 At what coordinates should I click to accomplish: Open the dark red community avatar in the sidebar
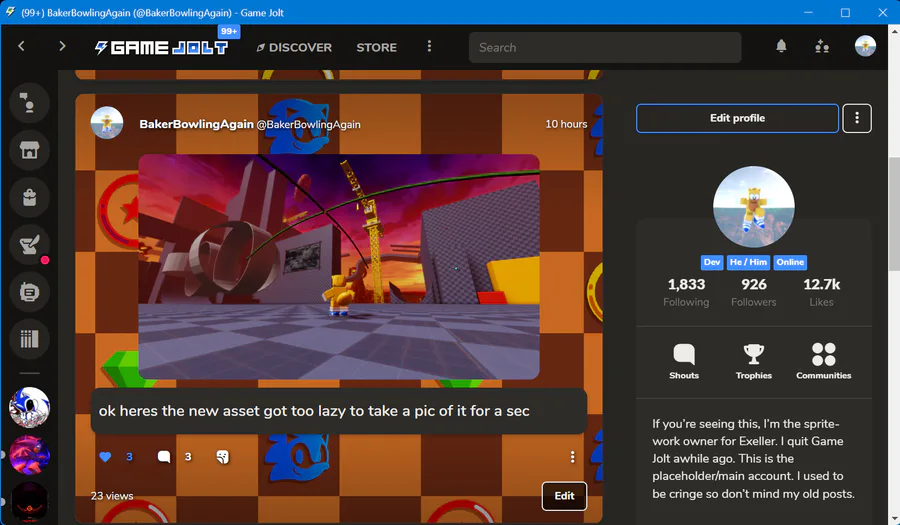click(x=29, y=503)
